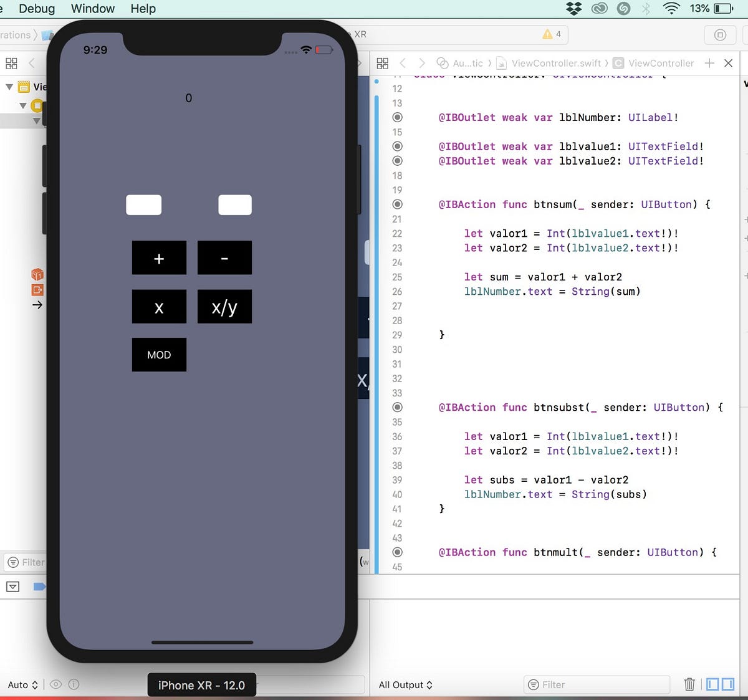Click the iPhone XR - 12.0 simulator title
This screenshot has height=700, width=748.
[x=201, y=685]
